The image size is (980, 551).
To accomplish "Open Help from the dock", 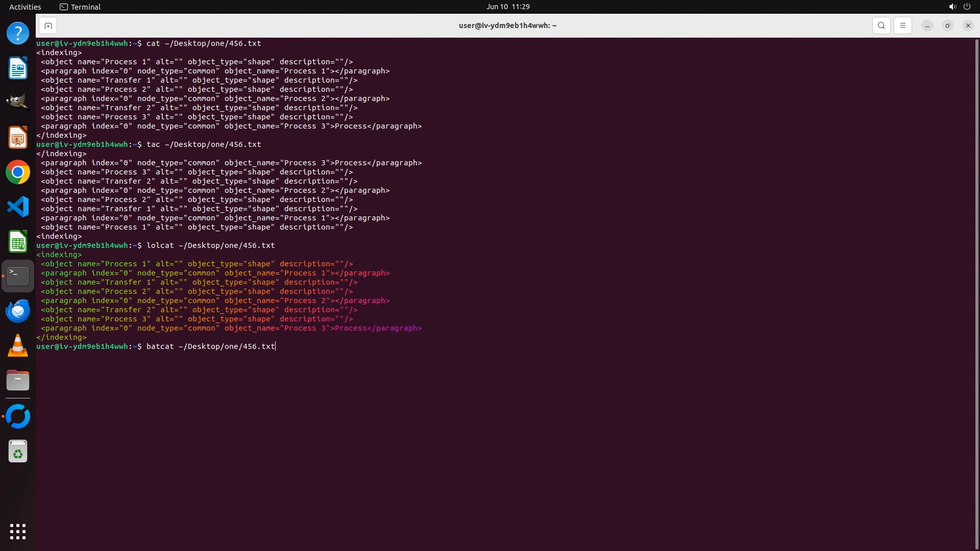I will (18, 34).
